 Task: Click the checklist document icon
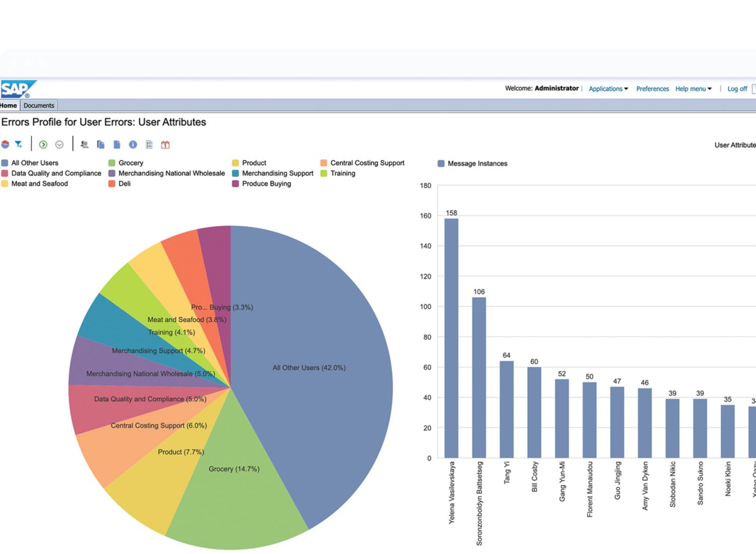(x=149, y=145)
